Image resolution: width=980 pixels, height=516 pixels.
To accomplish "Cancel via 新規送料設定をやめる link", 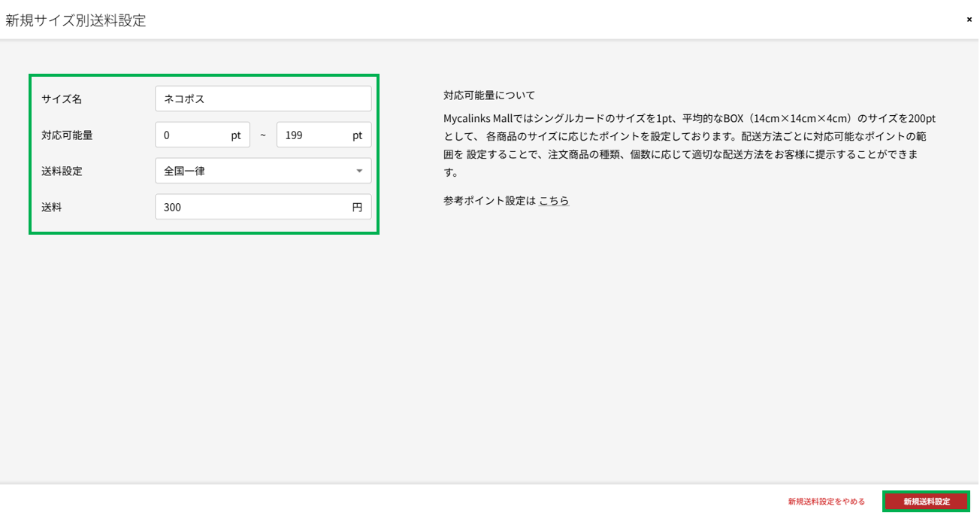I will [826, 502].
